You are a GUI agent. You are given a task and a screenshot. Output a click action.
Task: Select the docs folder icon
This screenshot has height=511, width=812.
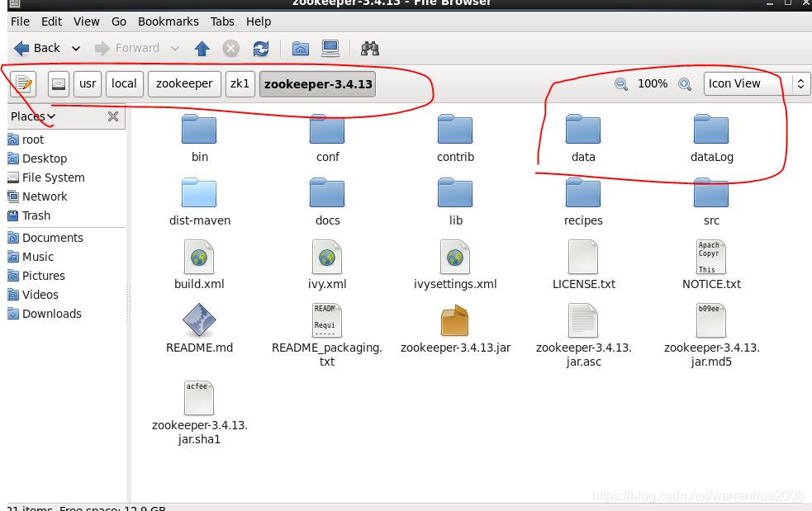(x=327, y=192)
